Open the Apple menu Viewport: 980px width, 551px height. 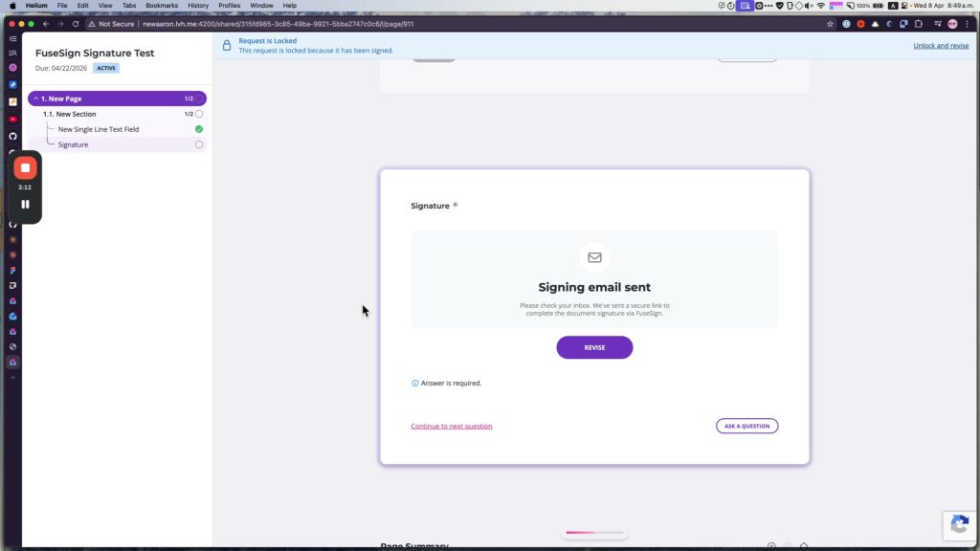click(12, 5)
